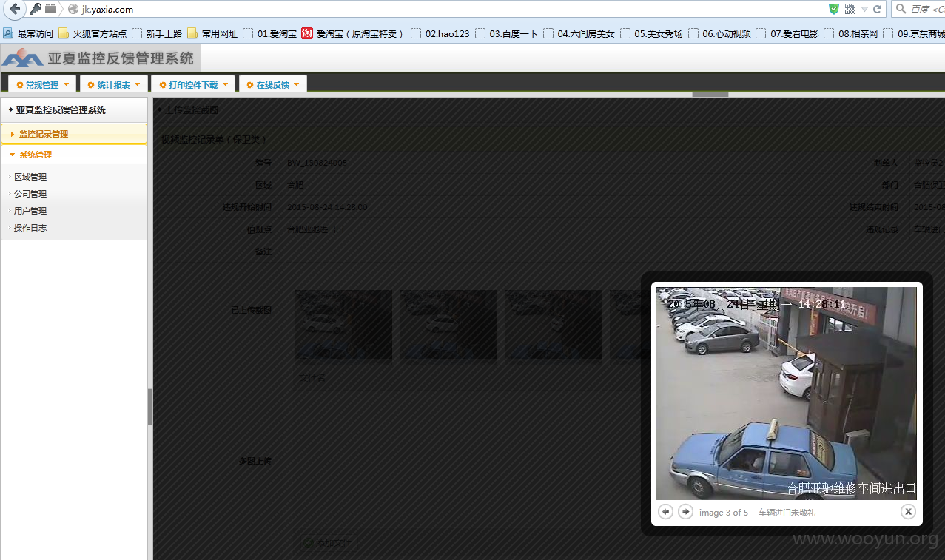Show the previous image in the lightbox
This screenshot has width=945, height=560.
[665, 512]
